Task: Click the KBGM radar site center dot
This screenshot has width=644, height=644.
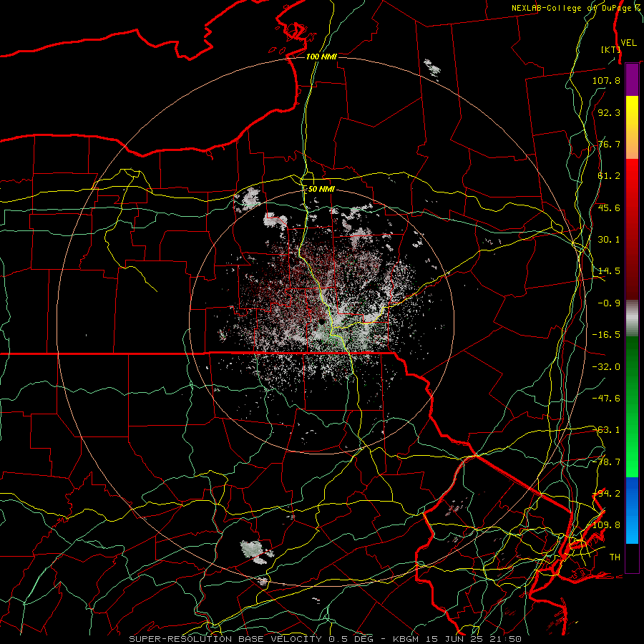Action: coord(322,321)
